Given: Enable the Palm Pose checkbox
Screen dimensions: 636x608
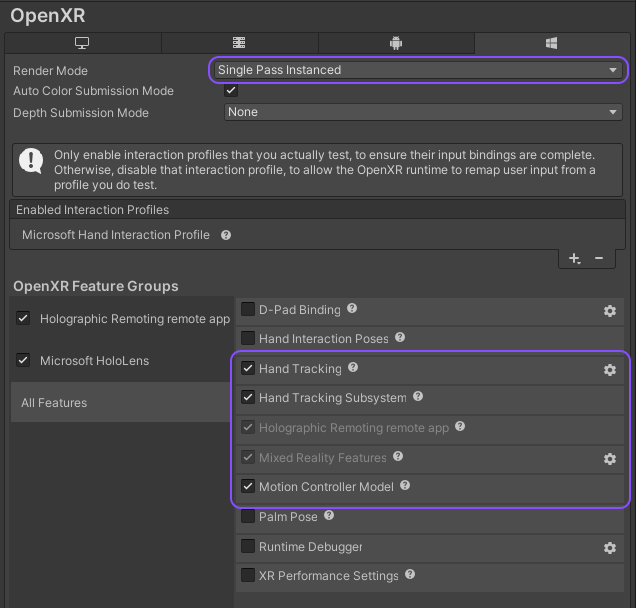Looking at the screenshot, I should (248, 517).
